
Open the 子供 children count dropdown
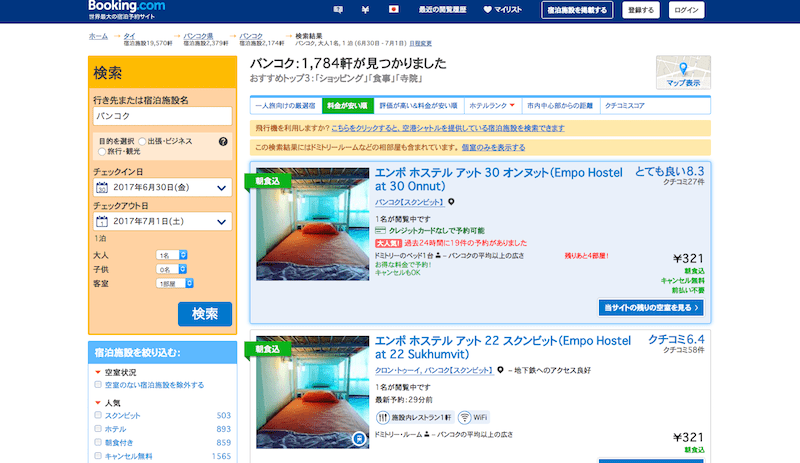171,269
